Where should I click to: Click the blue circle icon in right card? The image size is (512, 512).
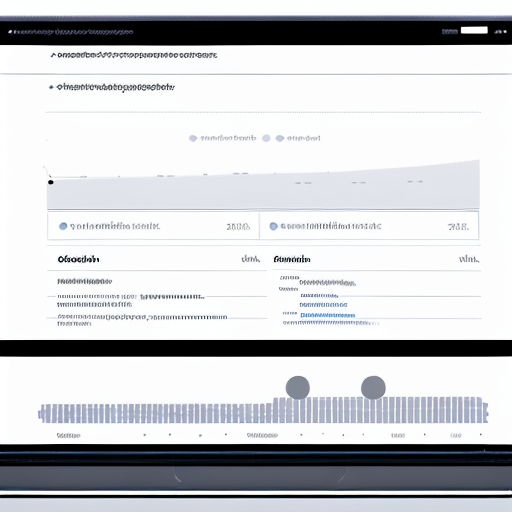[273, 226]
